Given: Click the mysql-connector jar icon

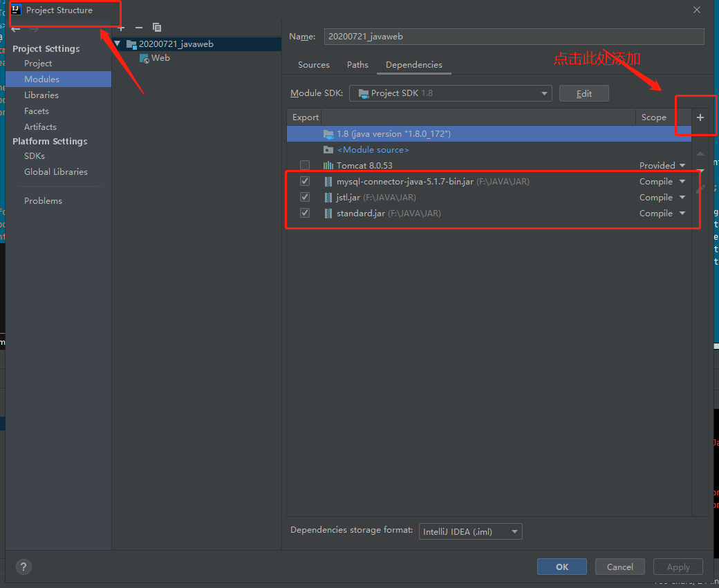Looking at the screenshot, I should pos(328,182).
